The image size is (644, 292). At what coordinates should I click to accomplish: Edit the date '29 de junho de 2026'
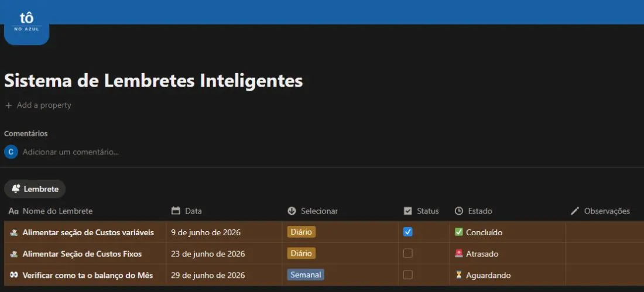(208, 275)
